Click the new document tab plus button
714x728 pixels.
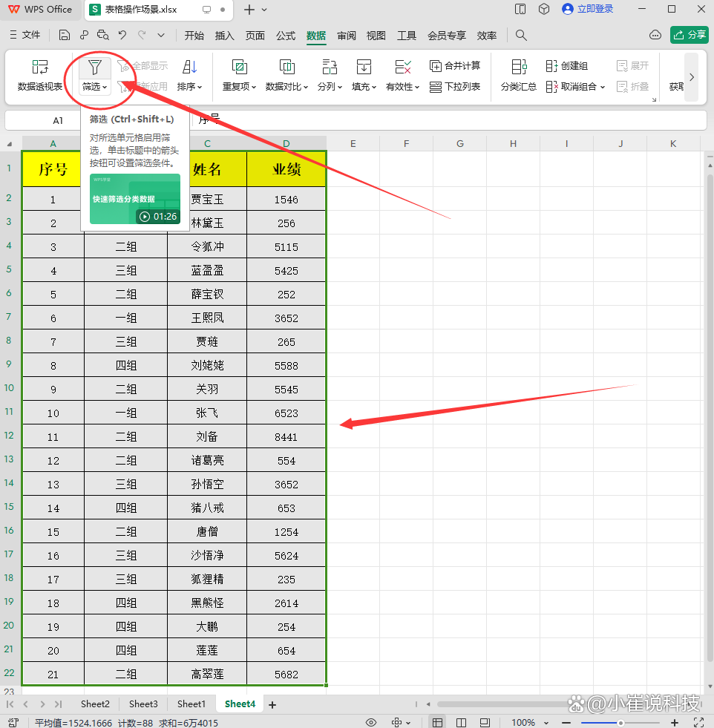click(249, 10)
